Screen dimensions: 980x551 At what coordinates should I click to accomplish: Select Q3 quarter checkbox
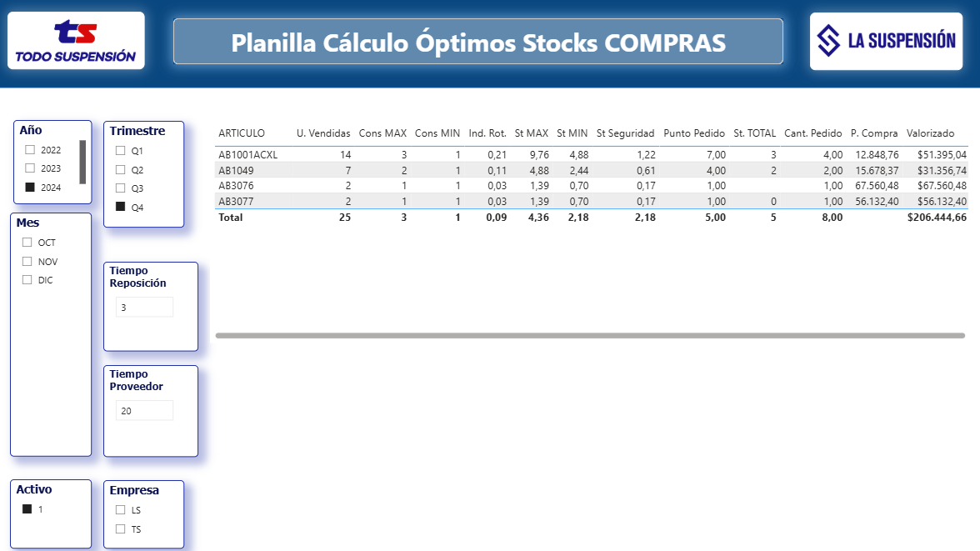coord(120,188)
